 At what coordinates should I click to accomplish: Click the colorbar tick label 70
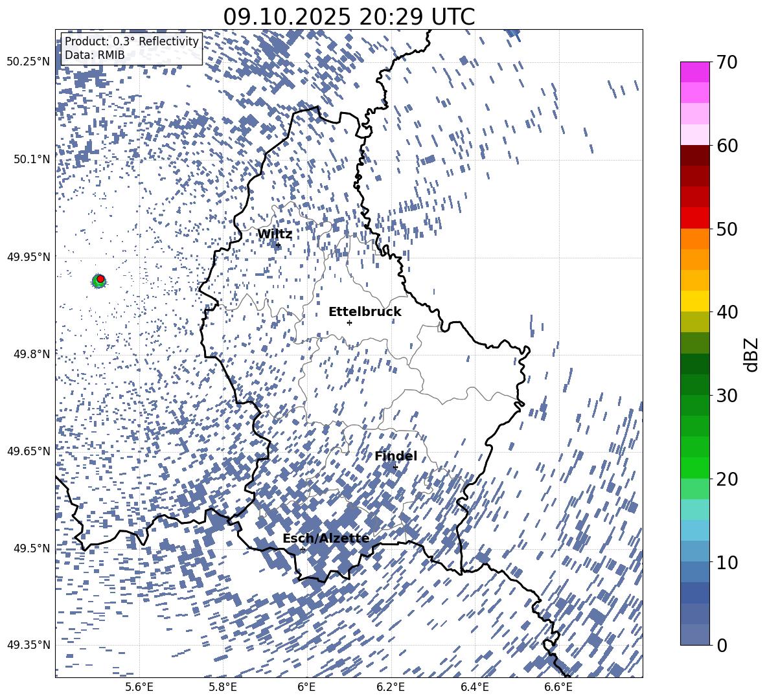pyautogui.click(x=727, y=62)
